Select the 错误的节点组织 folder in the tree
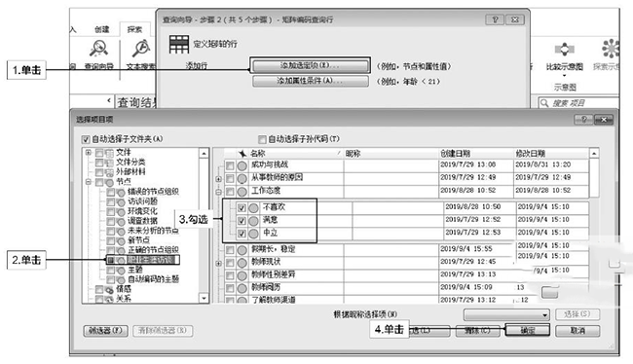Image resolution: width=633 pixels, height=364 pixels. 154,192
